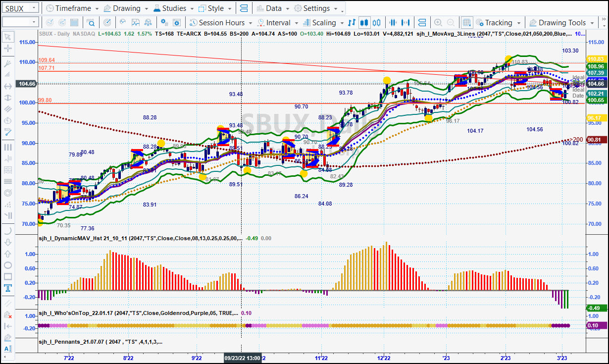Expand the Settings dropdown arrow

point(335,9)
